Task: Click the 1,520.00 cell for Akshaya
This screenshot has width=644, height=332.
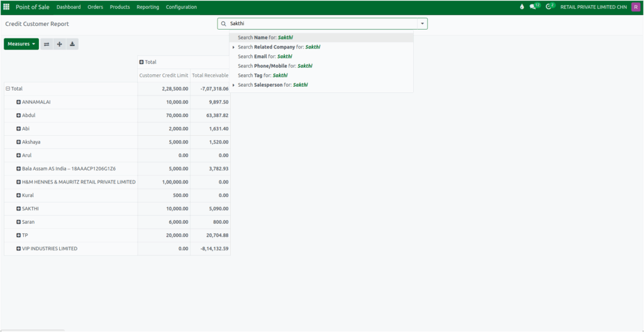Action: (210, 142)
